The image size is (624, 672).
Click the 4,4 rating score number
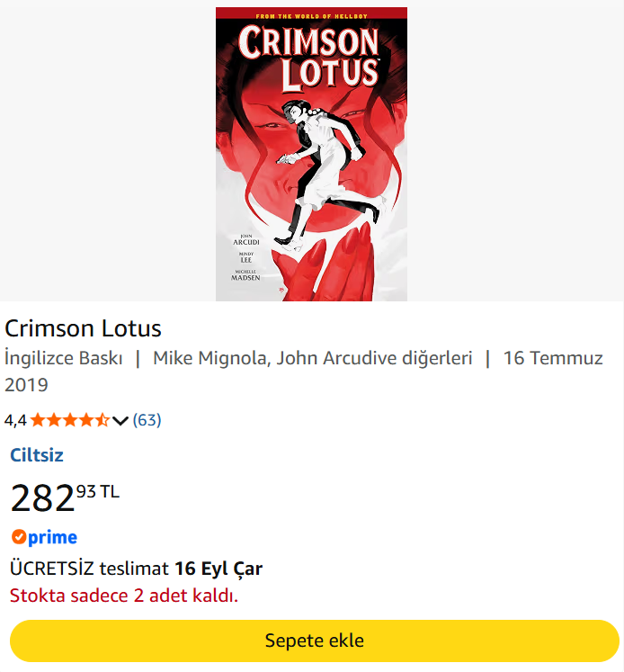(15, 420)
